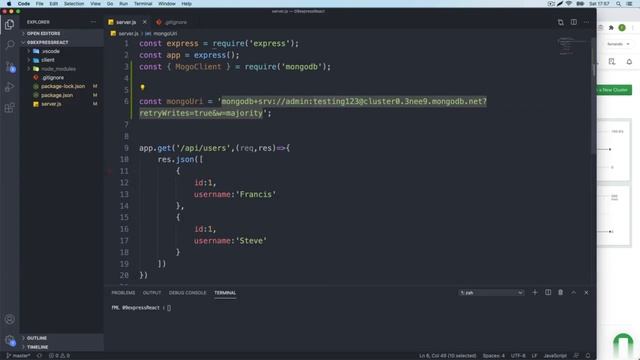Screen dimensions: 640x360
Task: Open the Search view in activity bar
Action: pyautogui.click(x=10, y=44)
